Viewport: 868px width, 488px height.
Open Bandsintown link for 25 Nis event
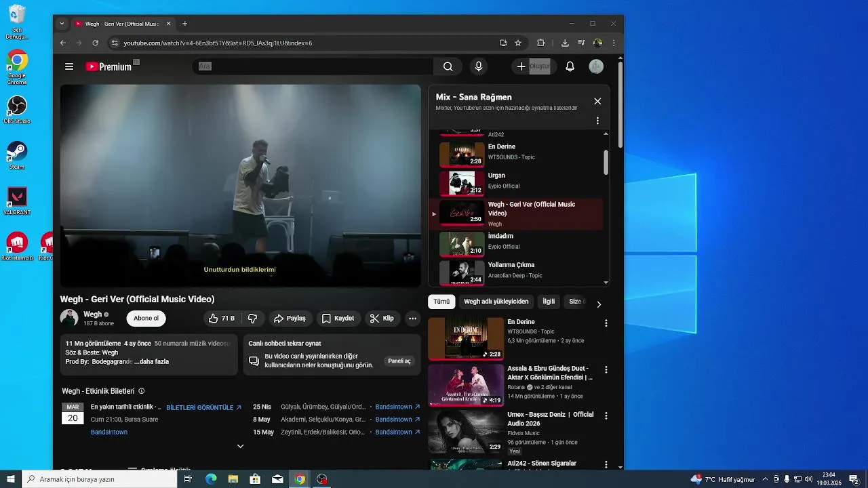(397, 407)
